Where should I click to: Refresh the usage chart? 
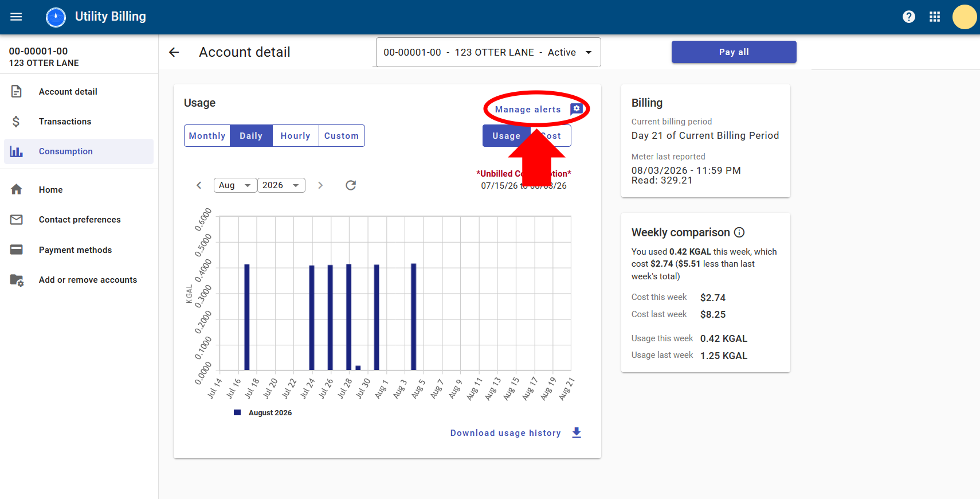[x=351, y=185]
